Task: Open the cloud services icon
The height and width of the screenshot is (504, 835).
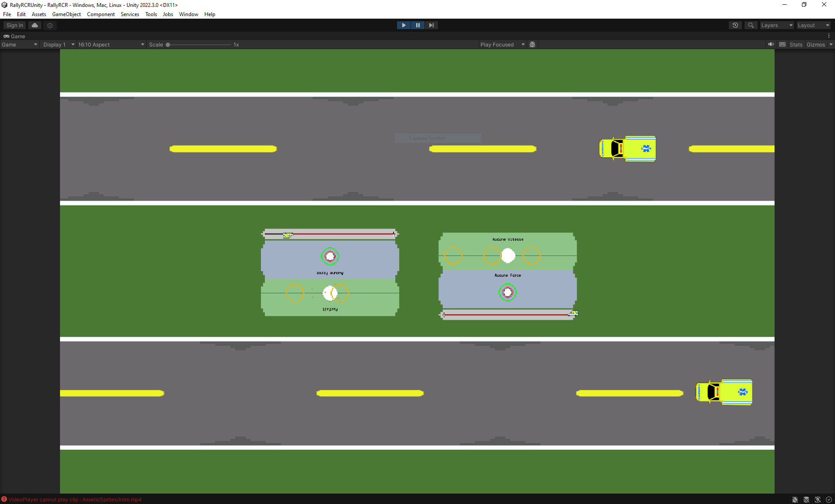Action: 35,25
